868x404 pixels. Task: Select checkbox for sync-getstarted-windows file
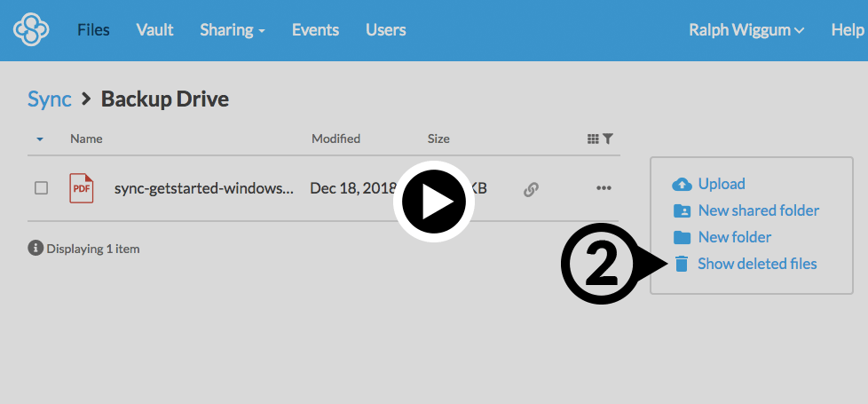tap(41, 188)
